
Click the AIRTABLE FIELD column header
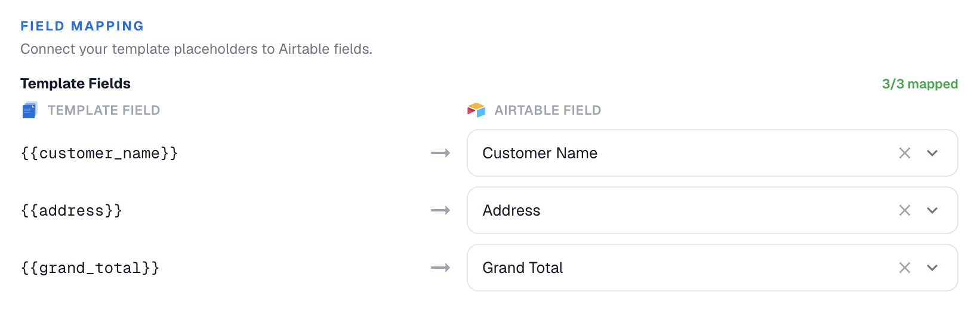point(548,111)
